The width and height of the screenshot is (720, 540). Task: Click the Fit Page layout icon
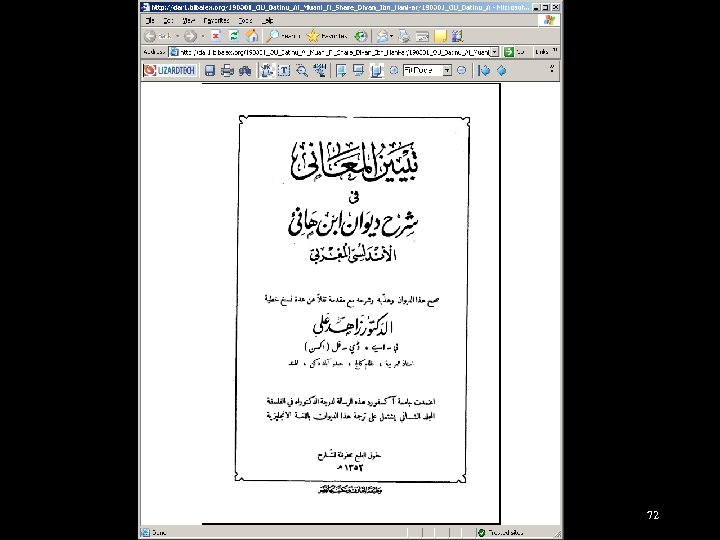pos(377,70)
